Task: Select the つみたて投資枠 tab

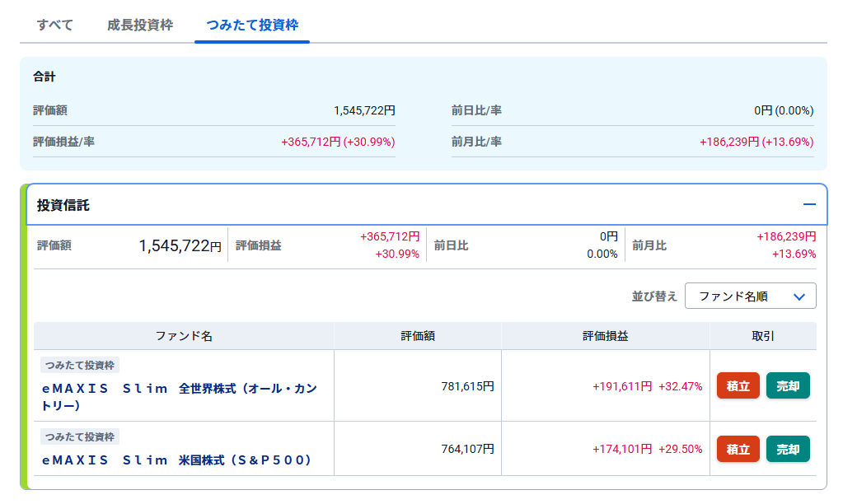Action: (x=252, y=25)
